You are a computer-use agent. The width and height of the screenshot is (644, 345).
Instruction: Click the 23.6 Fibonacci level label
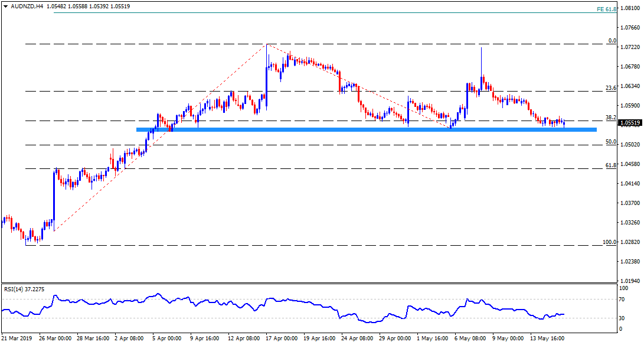pos(611,87)
